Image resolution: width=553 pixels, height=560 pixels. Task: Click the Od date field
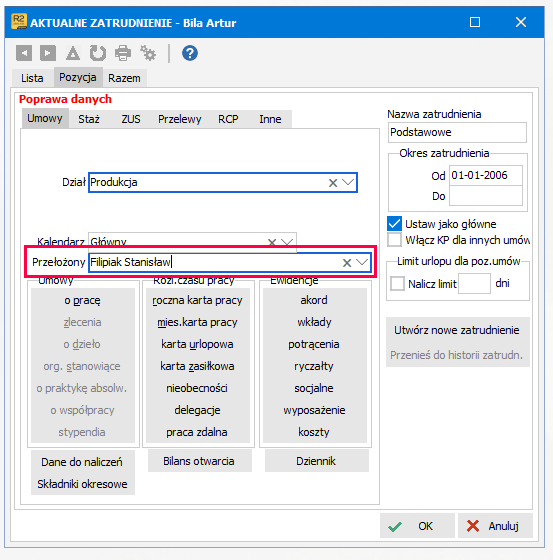(x=485, y=175)
